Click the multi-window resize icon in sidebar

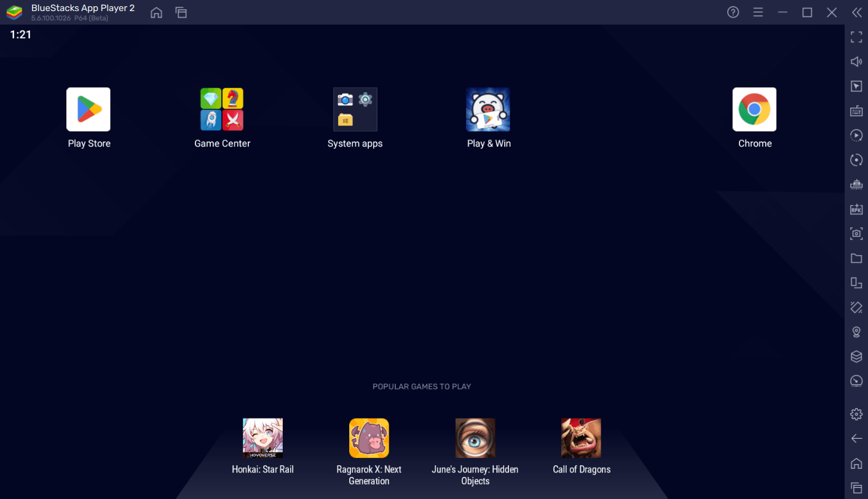click(x=856, y=283)
